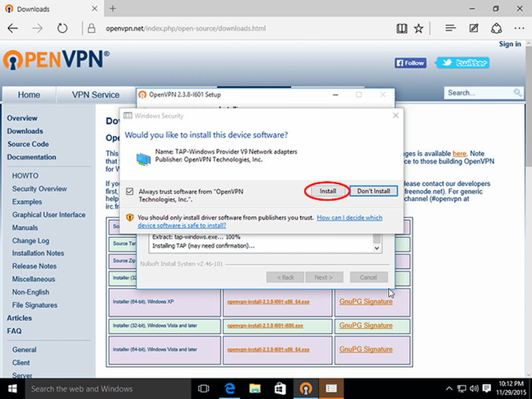
Task: Select the VPN Service navigation tab
Action: coord(96,94)
